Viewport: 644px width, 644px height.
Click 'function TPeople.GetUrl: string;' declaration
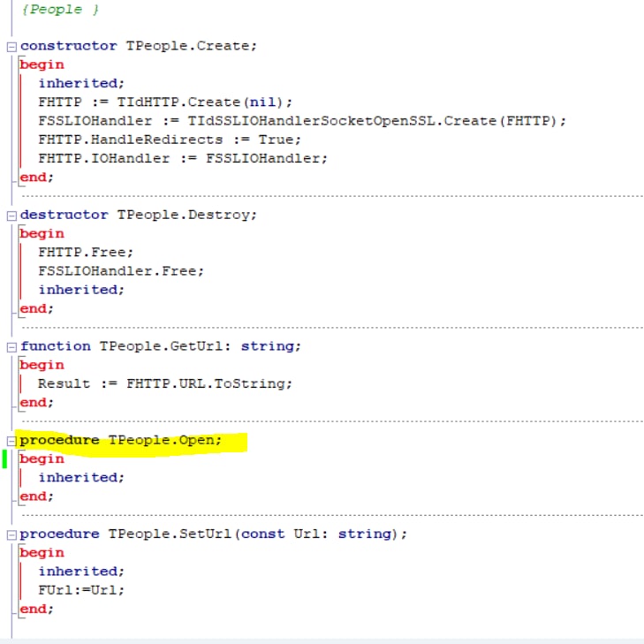[161, 346]
